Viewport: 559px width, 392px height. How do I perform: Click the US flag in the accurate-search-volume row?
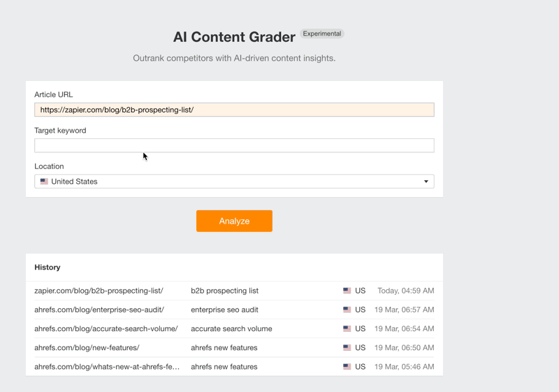point(347,328)
